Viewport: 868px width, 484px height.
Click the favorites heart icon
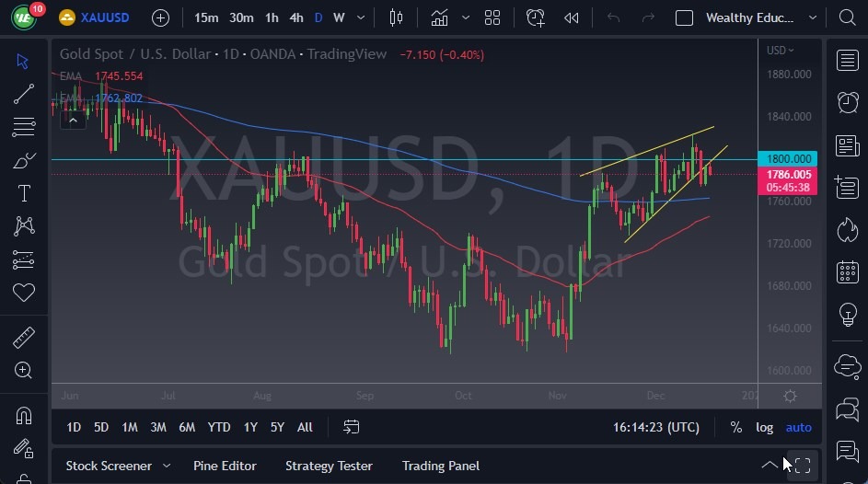[24, 293]
